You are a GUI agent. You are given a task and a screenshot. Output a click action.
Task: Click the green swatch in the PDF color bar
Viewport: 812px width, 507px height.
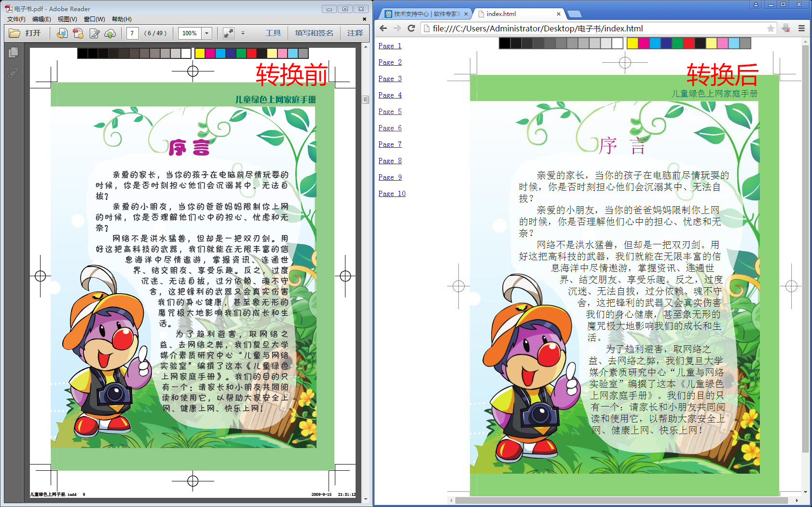241,53
